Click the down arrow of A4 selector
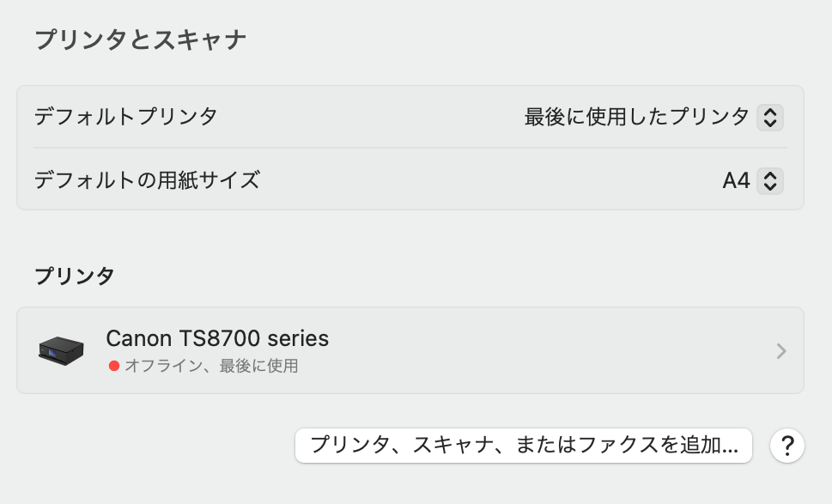The image size is (832, 504). (x=770, y=187)
